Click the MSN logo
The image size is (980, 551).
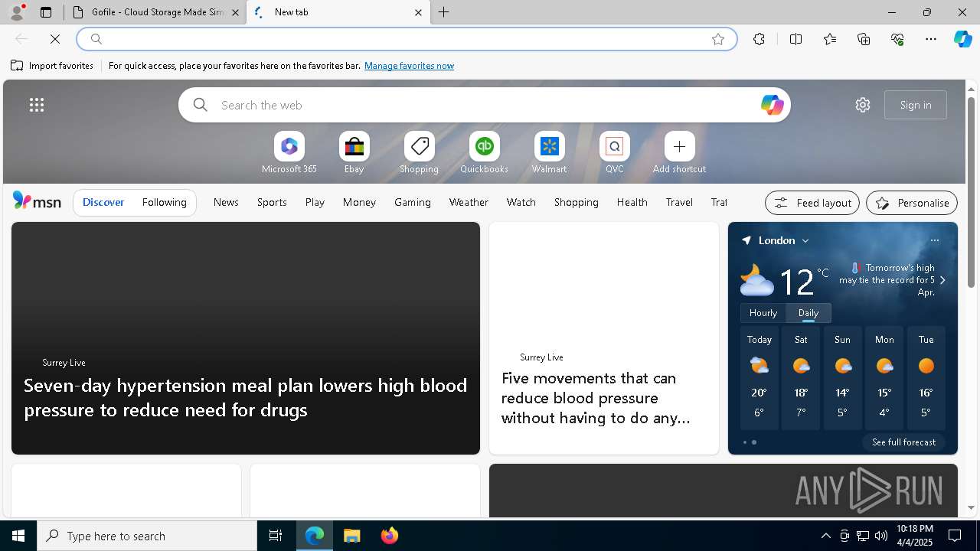[37, 201]
